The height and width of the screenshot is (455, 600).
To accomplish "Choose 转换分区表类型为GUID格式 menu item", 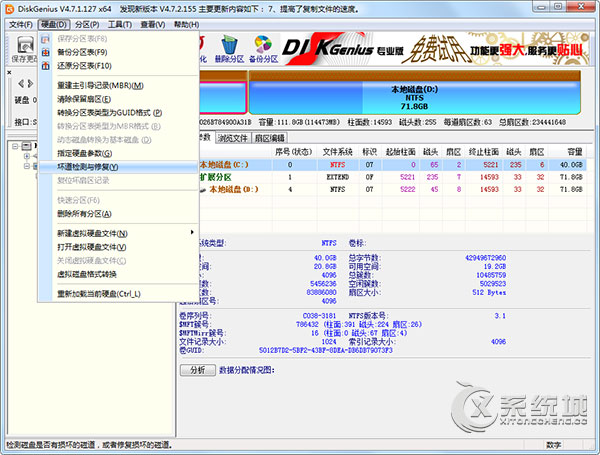I will [x=119, y=113].
